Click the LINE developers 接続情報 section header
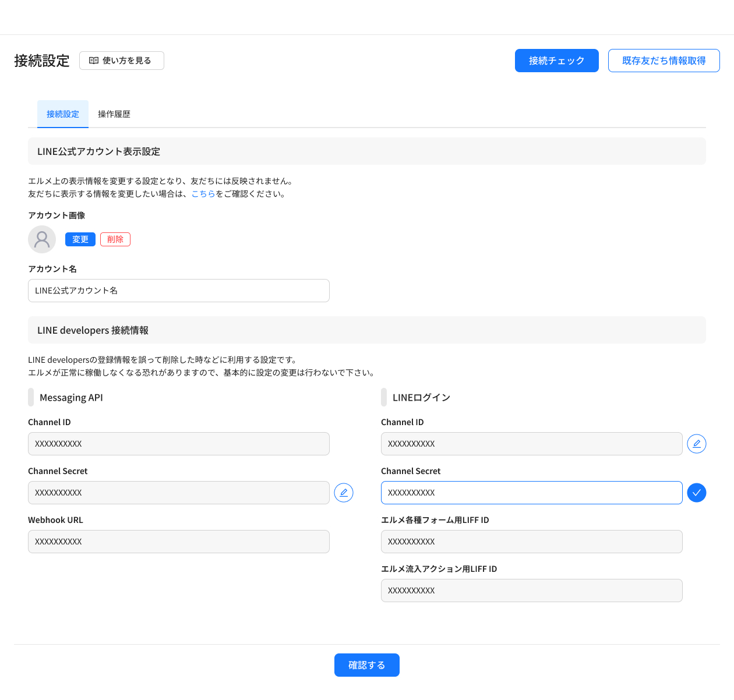Image resolution: width=734 pixels, height=700 pixels. (367, 330)
